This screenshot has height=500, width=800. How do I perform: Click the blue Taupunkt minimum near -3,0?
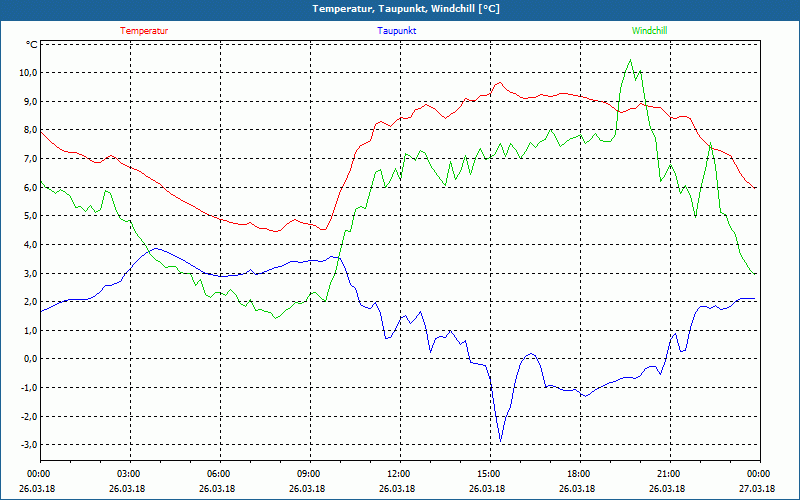coord(501,441)
